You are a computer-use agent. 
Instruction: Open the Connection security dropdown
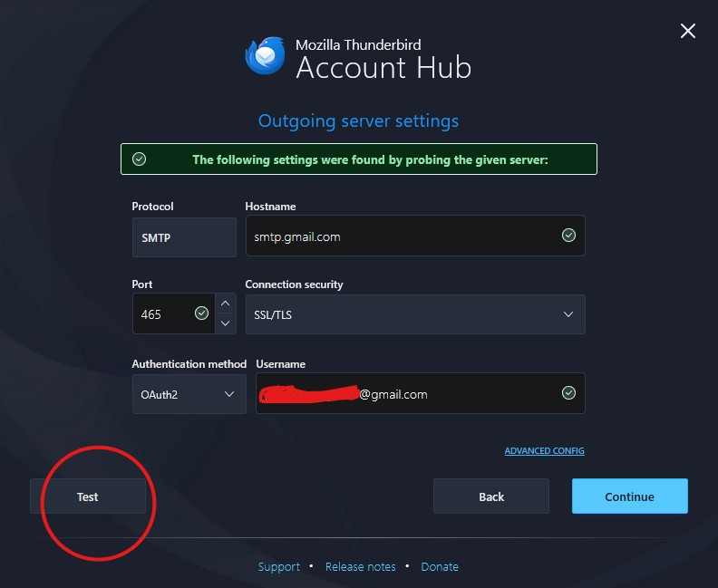click(415, 314)
